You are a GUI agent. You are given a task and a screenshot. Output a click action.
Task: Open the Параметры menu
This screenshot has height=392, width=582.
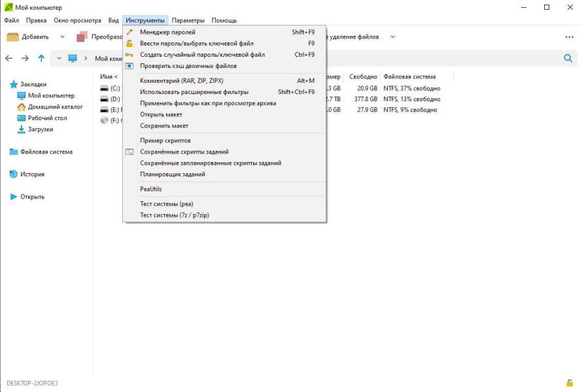click(x=188, y=20)
